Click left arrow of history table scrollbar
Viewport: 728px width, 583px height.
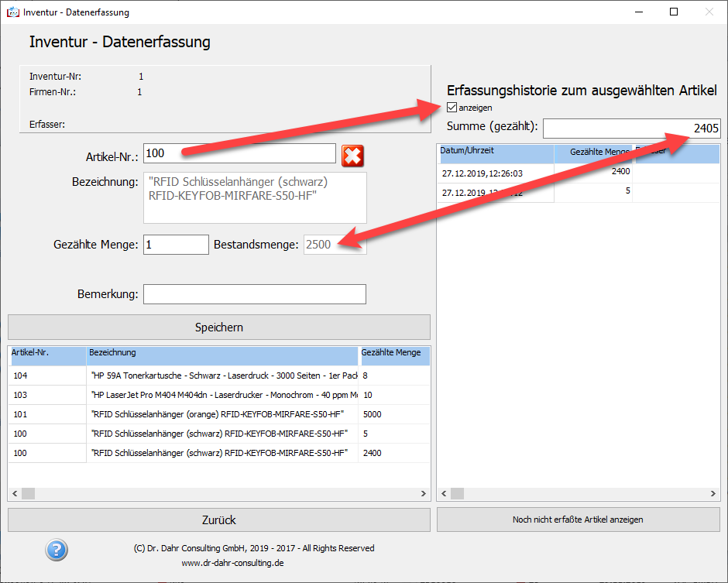coord(445,494)
